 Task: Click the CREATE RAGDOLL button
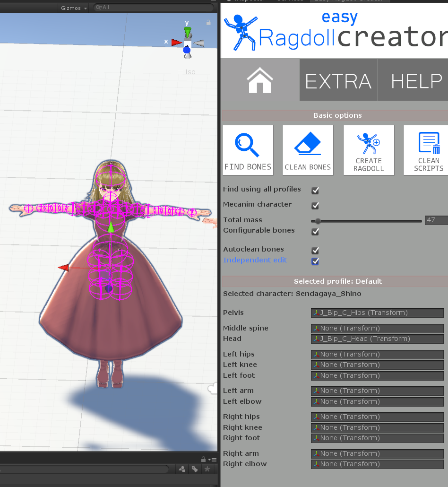369,150
